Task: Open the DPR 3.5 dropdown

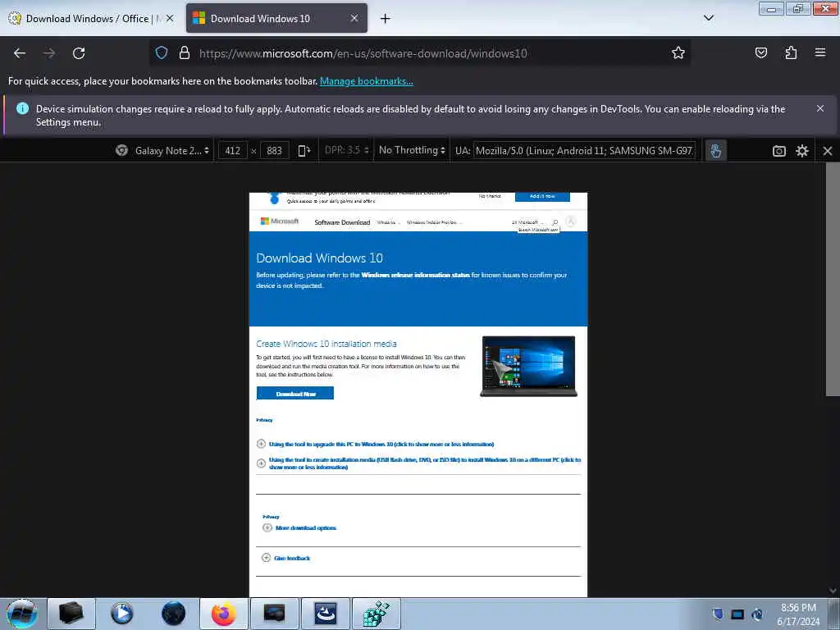Action: click(x=347, y=151)
